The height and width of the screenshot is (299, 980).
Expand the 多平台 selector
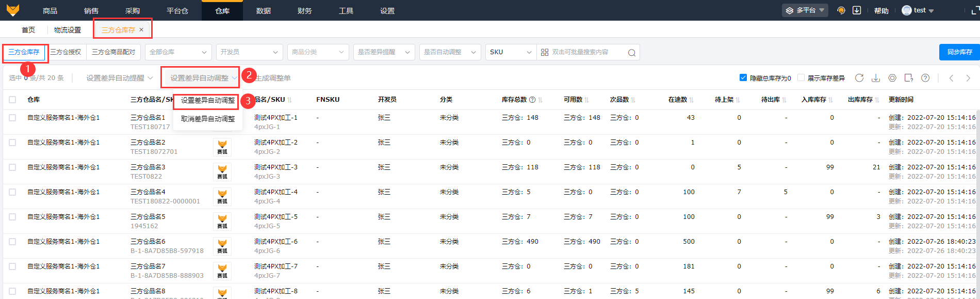(805, 10)
